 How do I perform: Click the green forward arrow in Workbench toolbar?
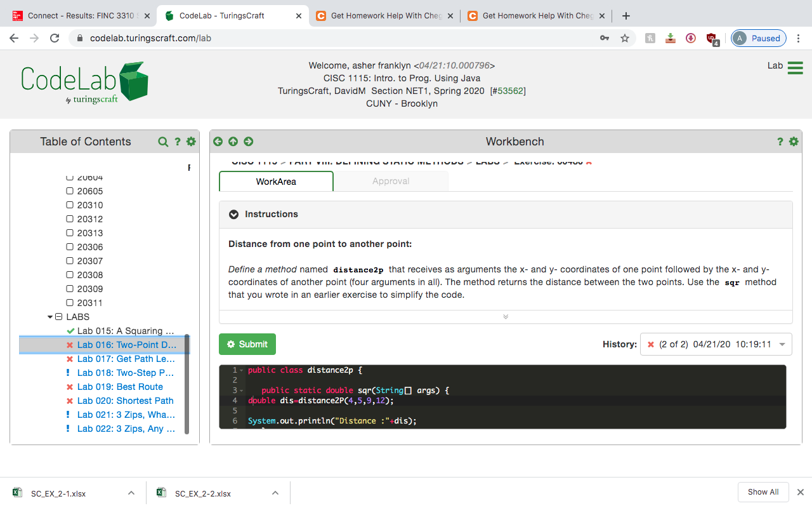248,141
